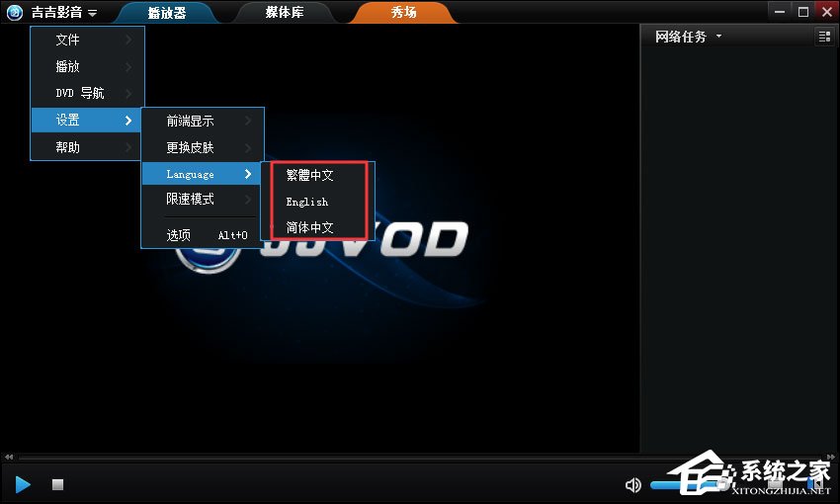Stop playback with the square stop button

pyautogui.click(x=58, y=484)
